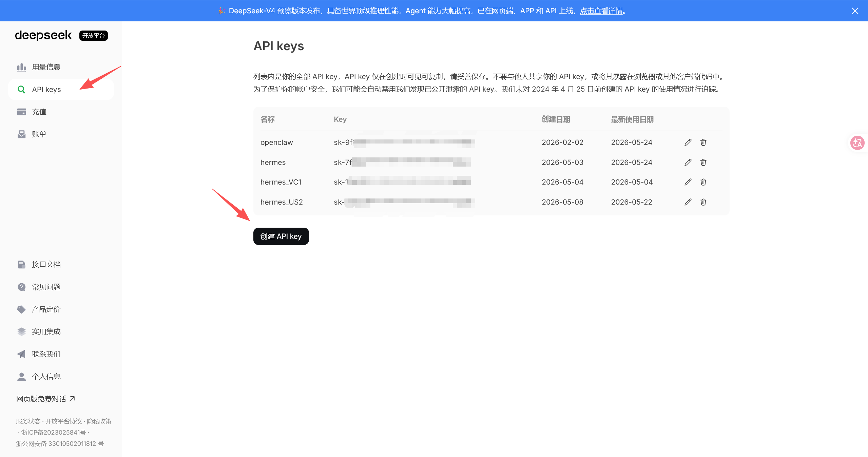Edit the openclaw key name

pyautogui.click(x=688, y=142)
